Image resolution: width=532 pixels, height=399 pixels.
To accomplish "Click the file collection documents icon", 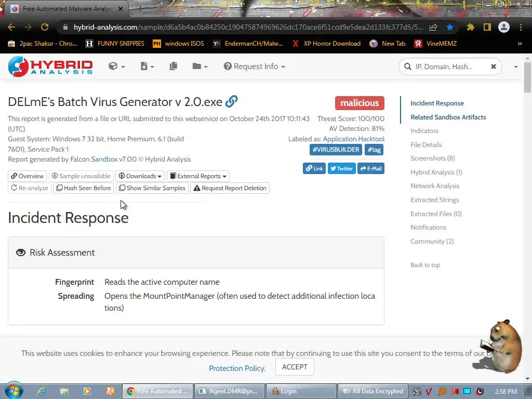I will tap(174, 66).
